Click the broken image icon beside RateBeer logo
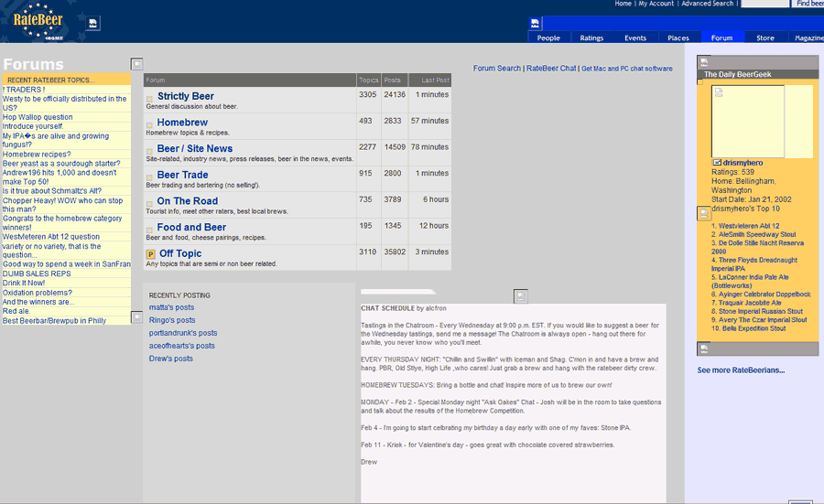The height and width of the screenshot is (504, 824). (92, 23)
